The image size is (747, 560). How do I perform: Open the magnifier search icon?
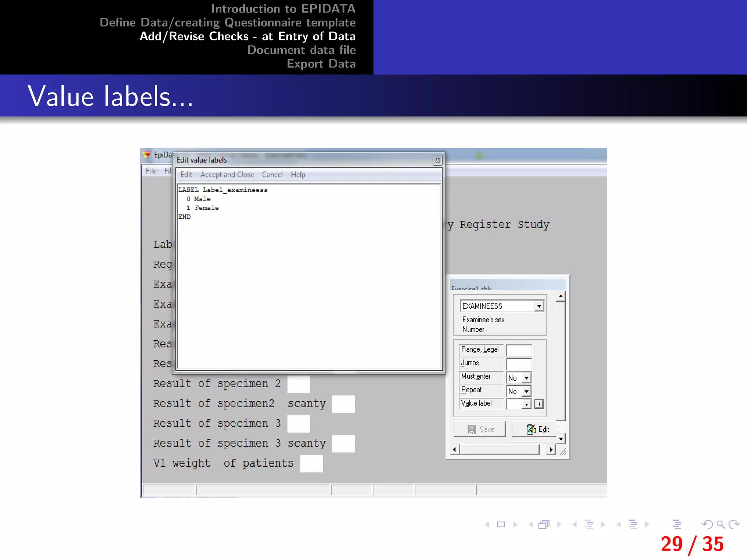pyautogui.click(x=720, y=525)
